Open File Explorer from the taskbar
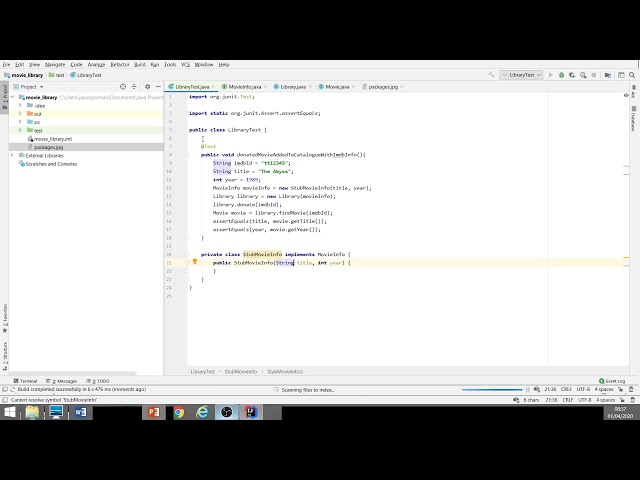Viewport: 640px width, 480px height. click(32, 412)
